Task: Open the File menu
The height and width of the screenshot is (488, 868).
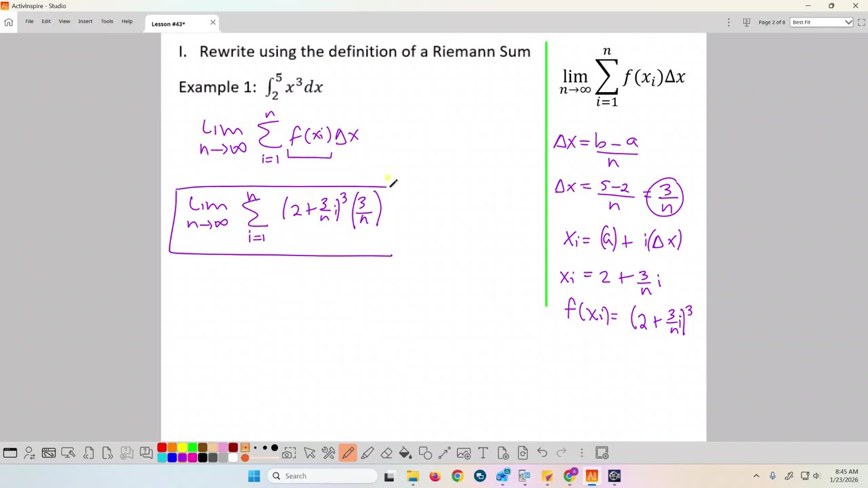Action: coord(29,22)
